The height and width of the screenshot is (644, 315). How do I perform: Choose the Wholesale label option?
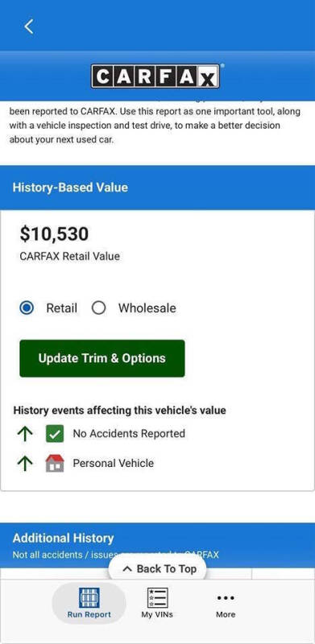pyautogui.click(x=147, y=308)
